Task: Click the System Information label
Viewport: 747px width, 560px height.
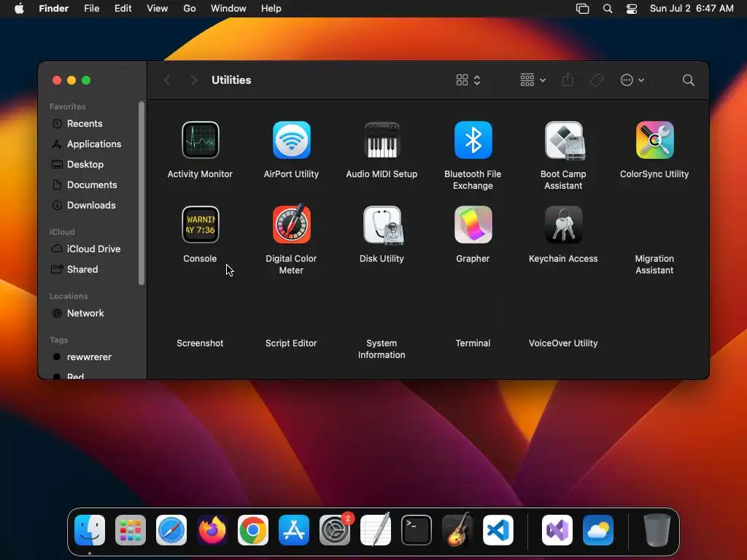Action: point(382,349)
